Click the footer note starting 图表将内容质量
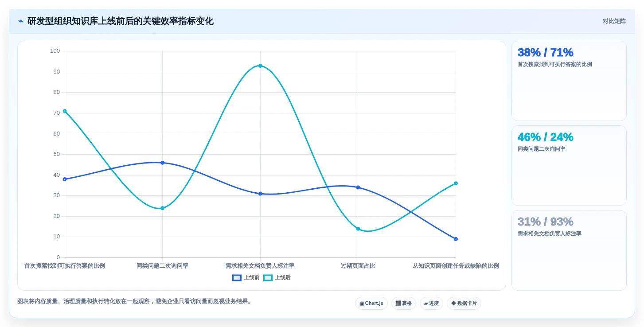The image size is (644, 327). [135, 301]
